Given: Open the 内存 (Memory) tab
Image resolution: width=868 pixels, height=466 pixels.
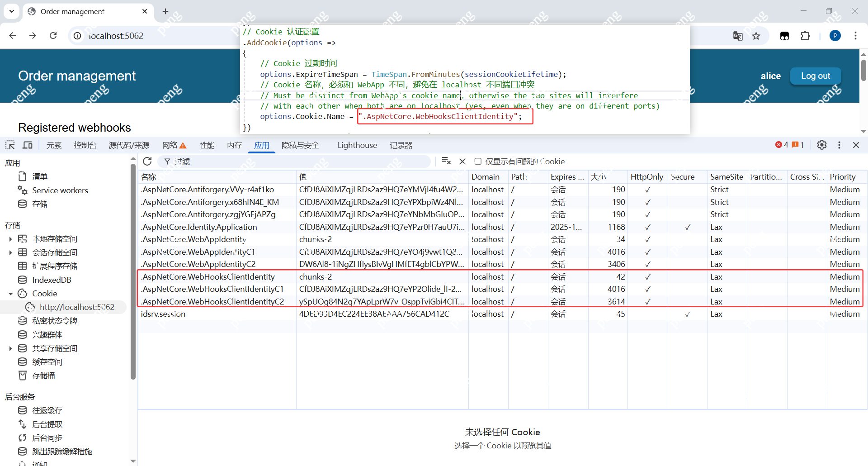Looking at the screenshot, I should tap(234, 145).
